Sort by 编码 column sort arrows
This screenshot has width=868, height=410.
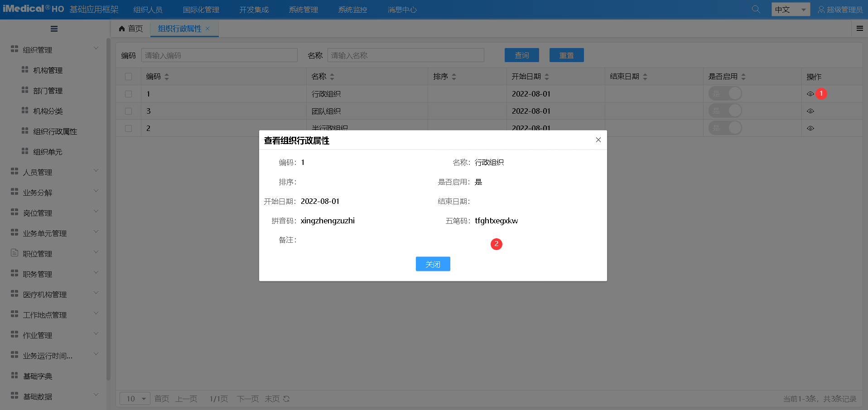pyautogui.click(x=167, y=77)
